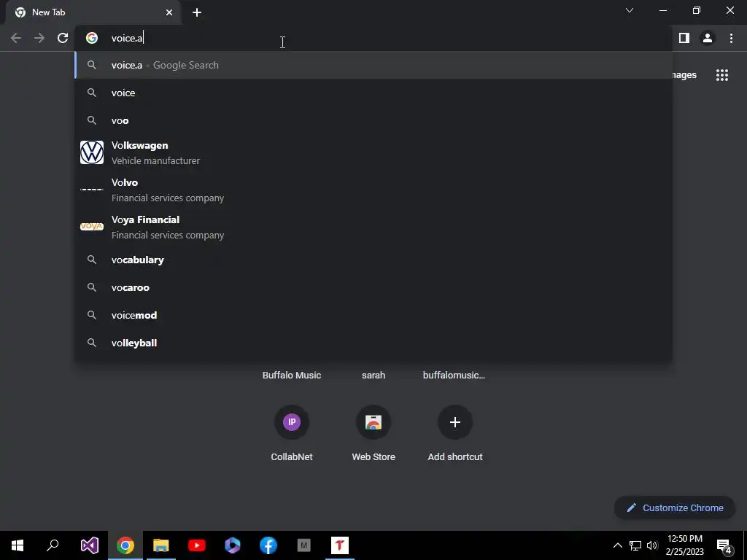Click the Voya logo icon

(92, 227)
